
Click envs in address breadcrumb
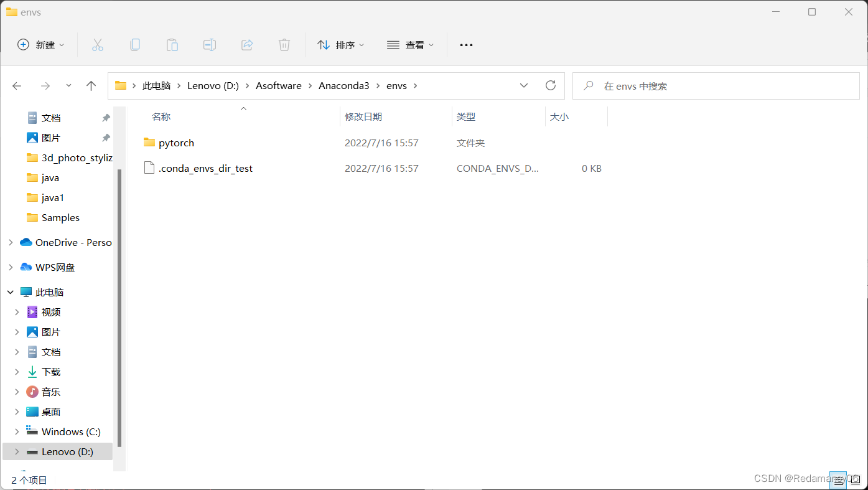396,86
